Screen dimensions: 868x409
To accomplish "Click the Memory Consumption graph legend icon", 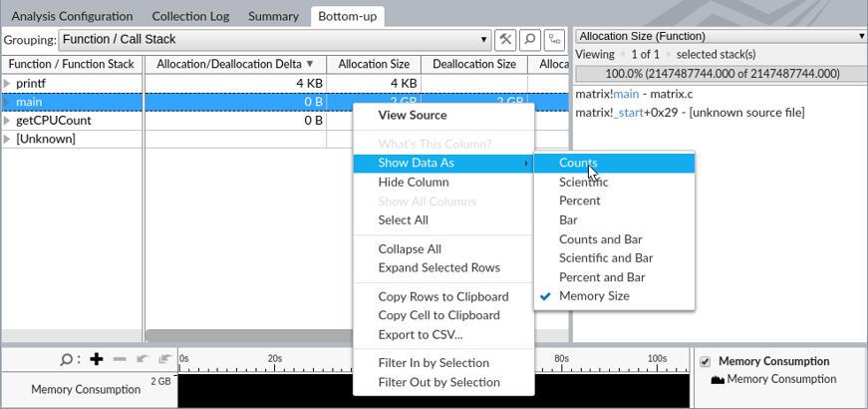I will [x=717, y=380].
